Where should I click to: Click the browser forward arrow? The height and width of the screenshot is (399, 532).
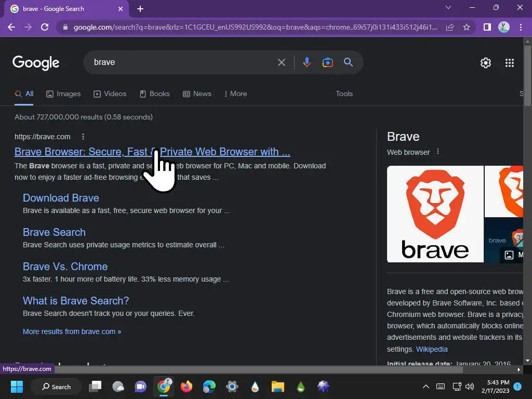pos(28,27)
